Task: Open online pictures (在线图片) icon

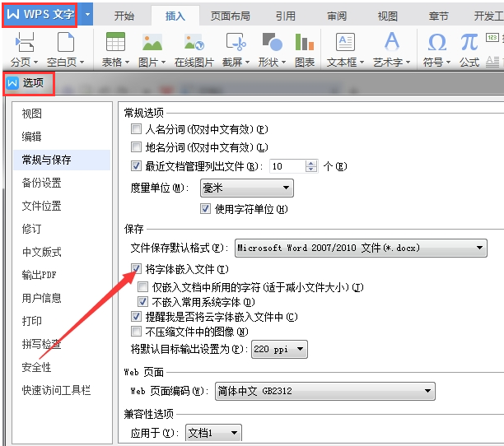Action: [x=194, y=43]
